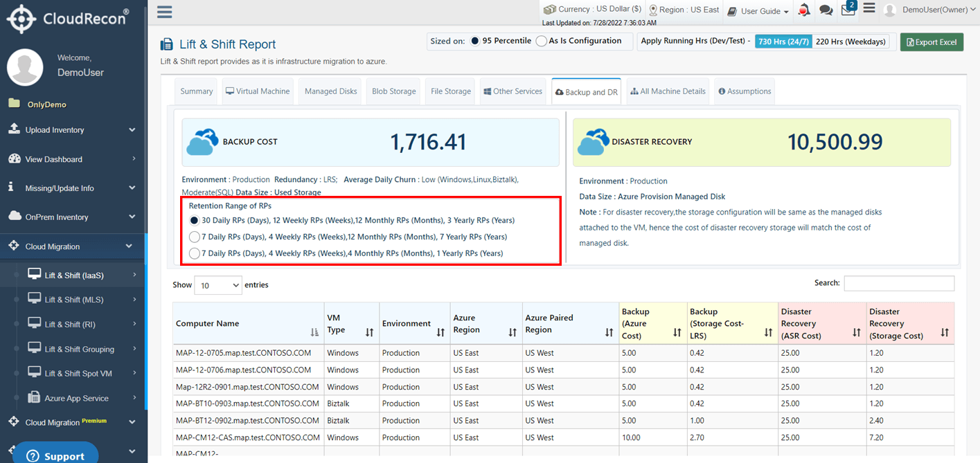Sort by Backup (Azure Cost) column
The width and height of the screenshot is (980, 463).
677,333
